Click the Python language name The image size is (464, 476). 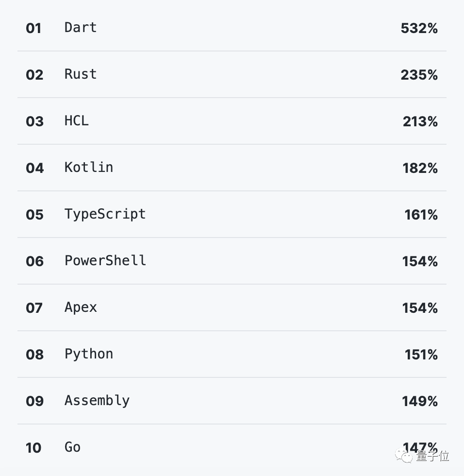point(89,354)
